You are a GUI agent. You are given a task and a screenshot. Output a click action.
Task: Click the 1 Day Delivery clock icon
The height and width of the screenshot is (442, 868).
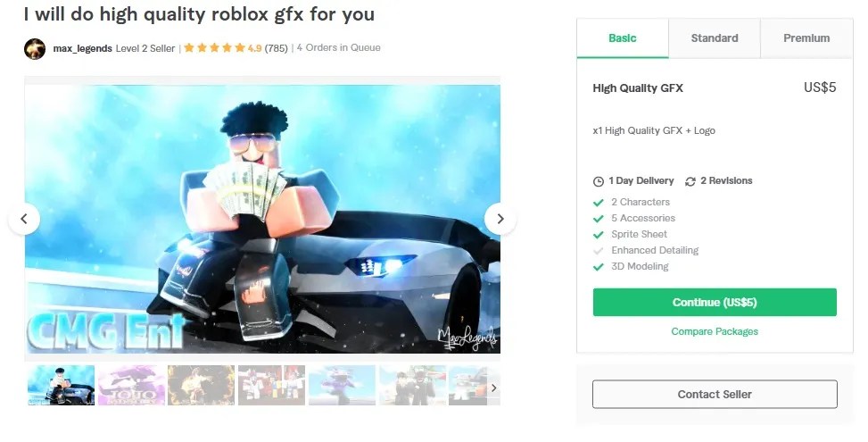tap(599, 181)
